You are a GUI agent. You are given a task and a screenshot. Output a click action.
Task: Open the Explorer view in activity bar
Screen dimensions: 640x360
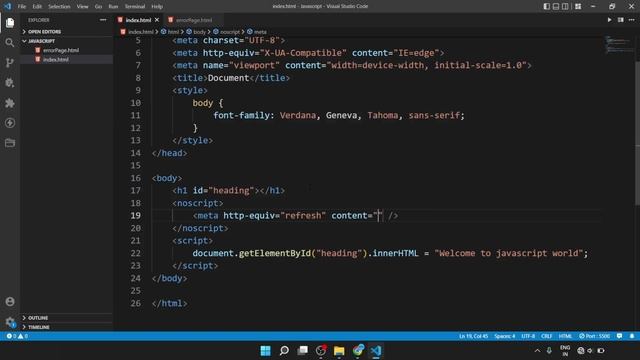tap(10, 22)
